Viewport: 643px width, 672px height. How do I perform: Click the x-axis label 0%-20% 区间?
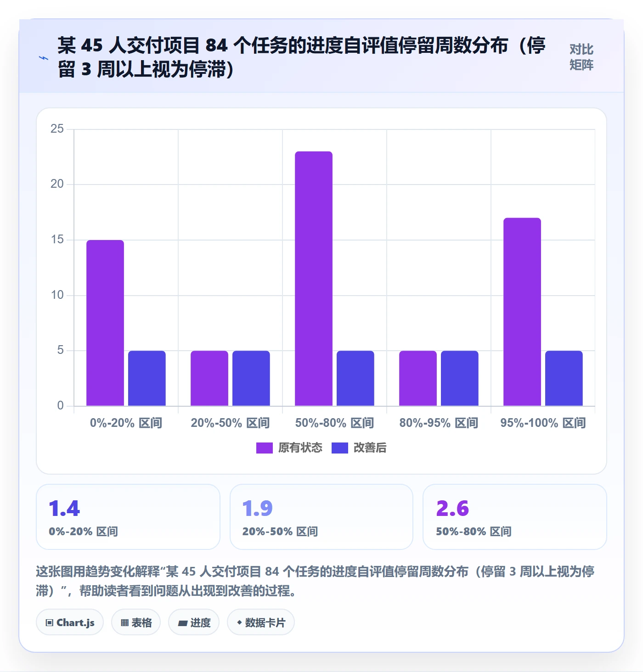click(126, 423)
